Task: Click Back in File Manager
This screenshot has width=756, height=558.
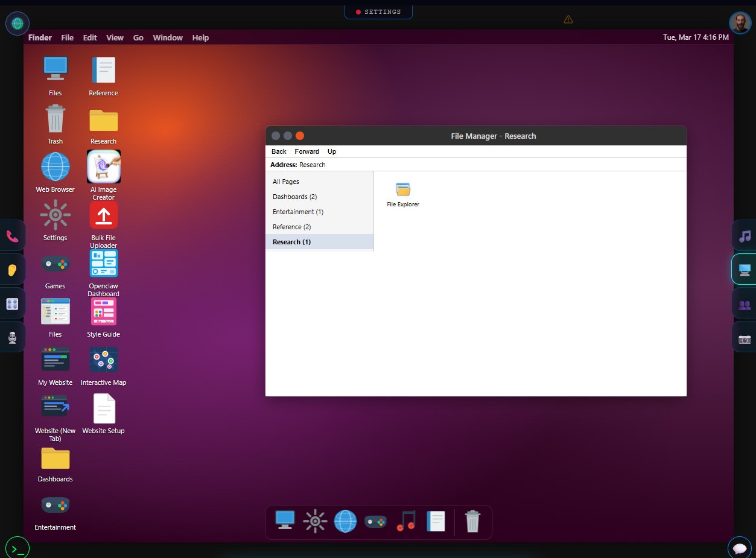Action: (x=279, y=151)
